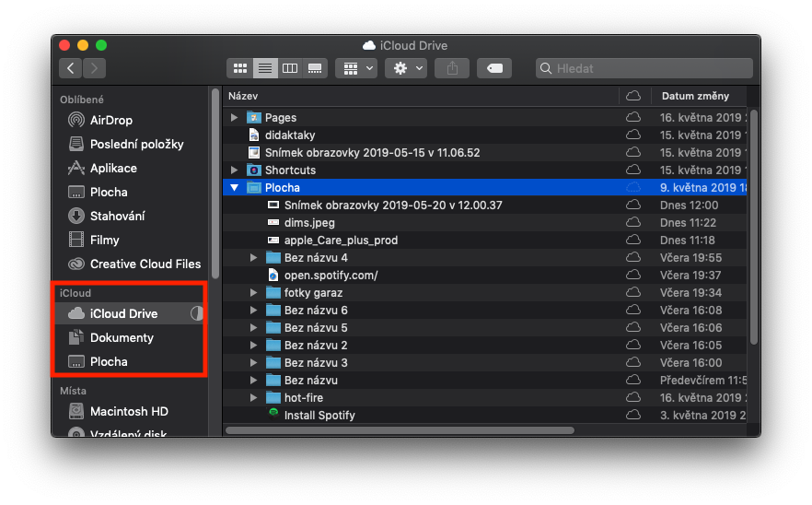This screenshot has width=812, height=505.
Task: Go back with the left arrow button
Action: (70, 68)
